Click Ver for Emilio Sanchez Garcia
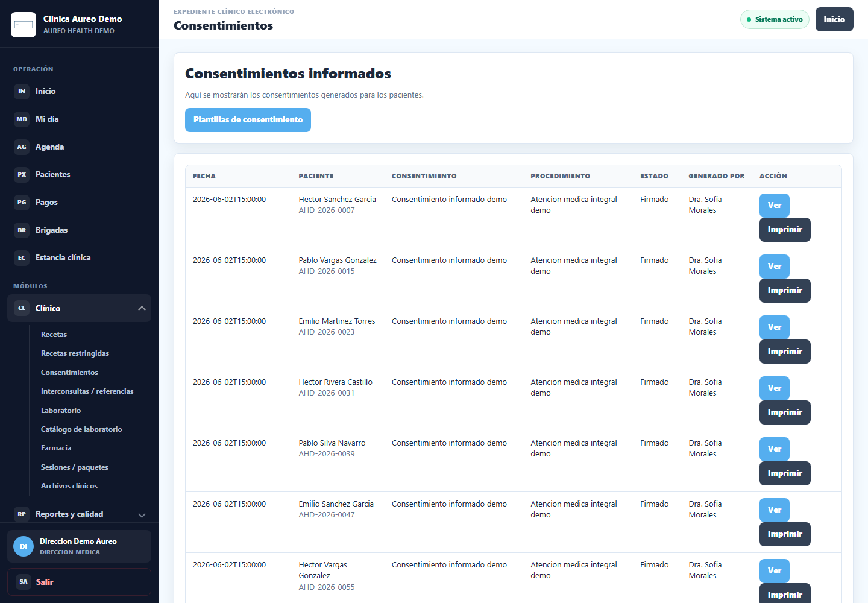The width and height of the screenshot is (868, 603). (x=774, y=510)
